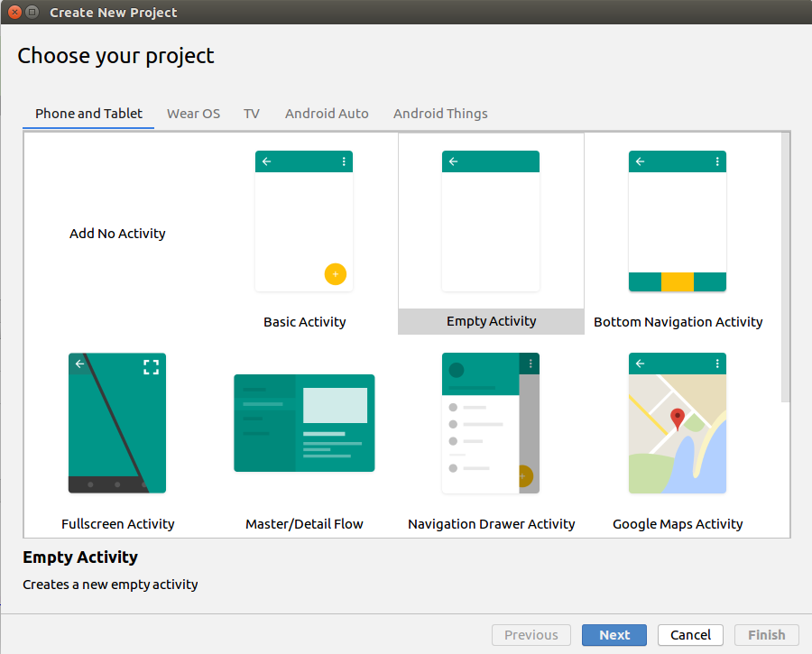Open the Android Auto tab
Image resolution: width=812 pixels, height=654 pixels.
click(327, 114)
